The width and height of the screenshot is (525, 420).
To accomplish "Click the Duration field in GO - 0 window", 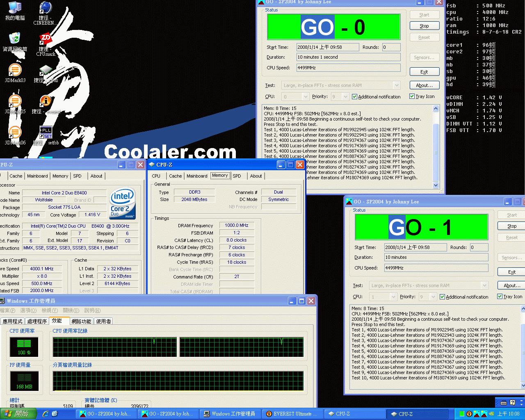I will (x=349, y=57).
